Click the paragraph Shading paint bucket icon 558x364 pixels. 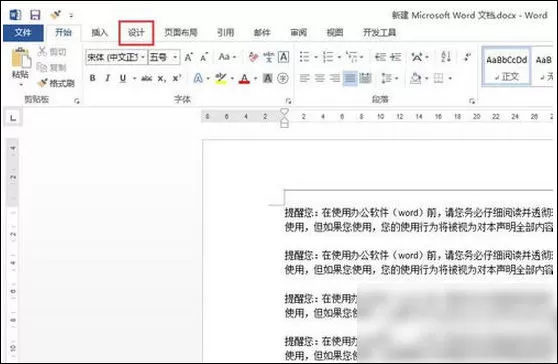coord(416,78)
